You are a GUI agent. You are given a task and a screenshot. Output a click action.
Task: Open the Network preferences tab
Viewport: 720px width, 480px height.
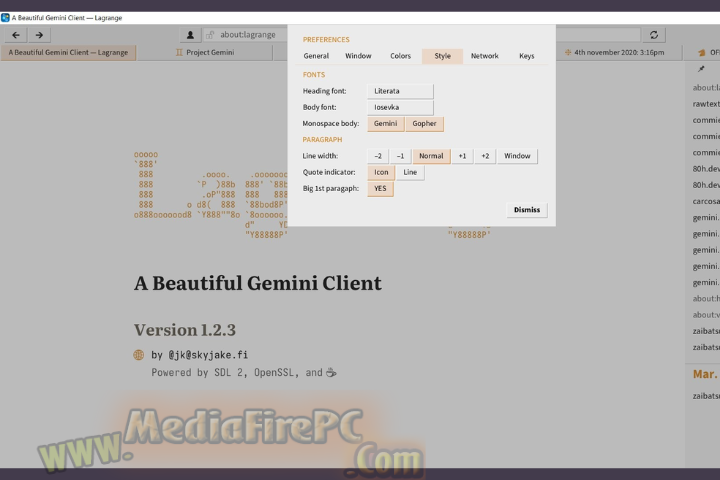pyautogui.click(x=484, y=56)
